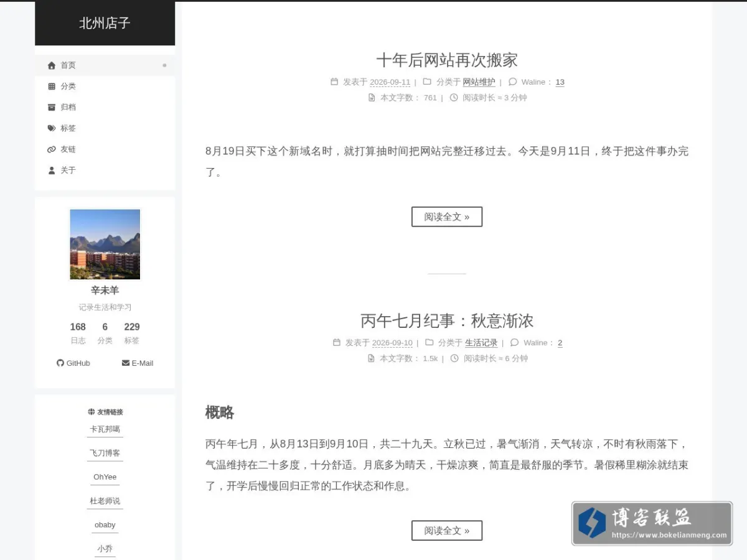Click the envelope icon next to E-Mail
Image resolution: width=747 pixels, height=560 pixels.
126,363
